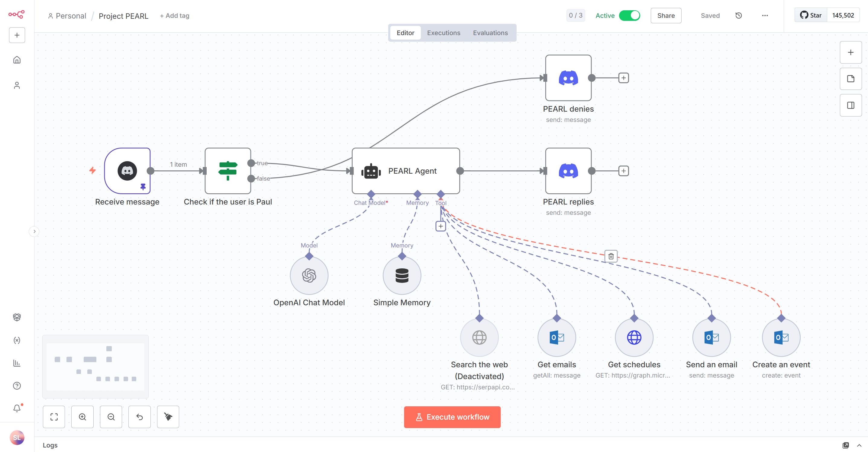The image size is (868, 452).
Task: Click the canvas minimap thumbnail
Action: tap(95, 366)
